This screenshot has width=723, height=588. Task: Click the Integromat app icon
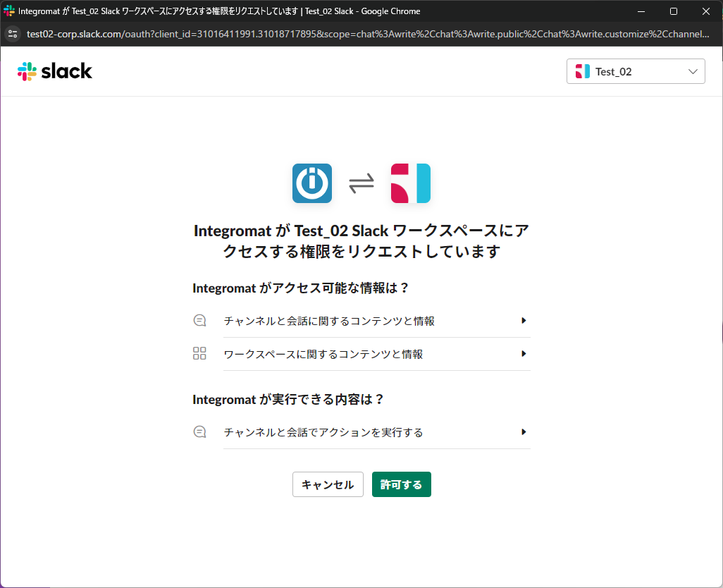312,183
